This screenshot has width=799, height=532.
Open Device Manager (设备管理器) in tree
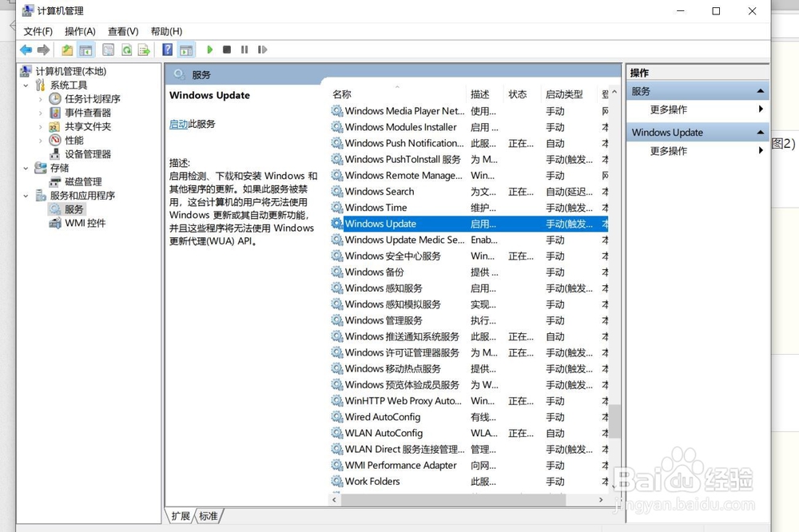pos(88,154)
